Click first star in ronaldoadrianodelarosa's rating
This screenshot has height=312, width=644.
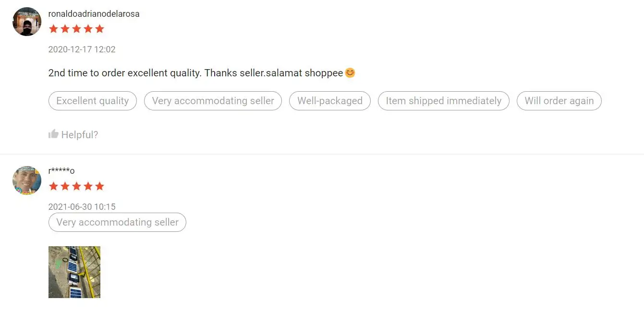[53, 29]
